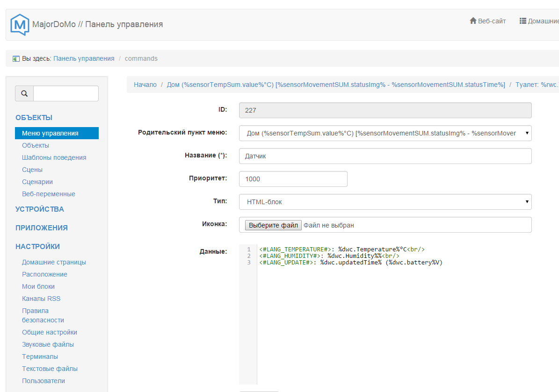Image resolution: width=559 pixels, height=392 pixels.
Task: Click the Туалет breadcrumb link
Action: (x=537, y=85)
